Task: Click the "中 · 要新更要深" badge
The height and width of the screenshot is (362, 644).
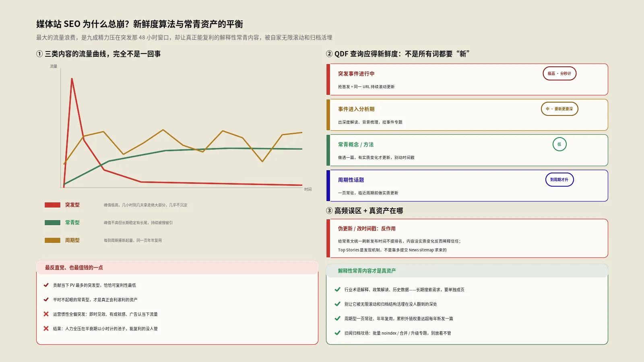Action: click(559, 109)
